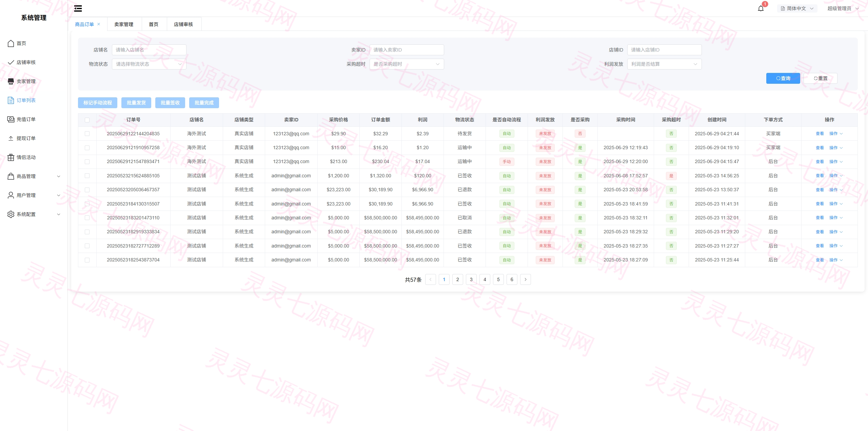868x431 pixels.
Task: Click the 卖家管理 store icon
Action: pos(11,81)
